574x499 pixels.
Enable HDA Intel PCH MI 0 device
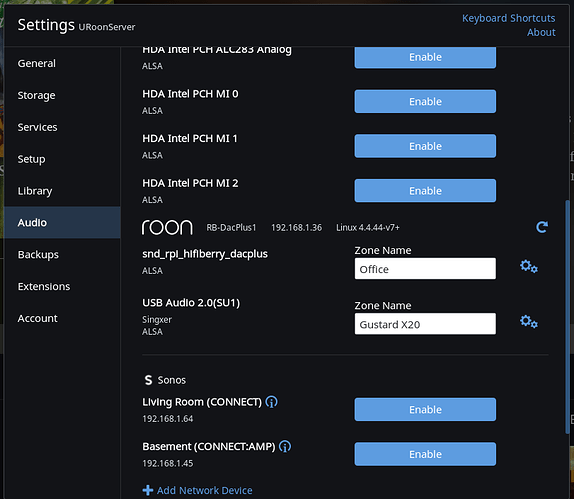pyautogui.click(x=425, y=101)
